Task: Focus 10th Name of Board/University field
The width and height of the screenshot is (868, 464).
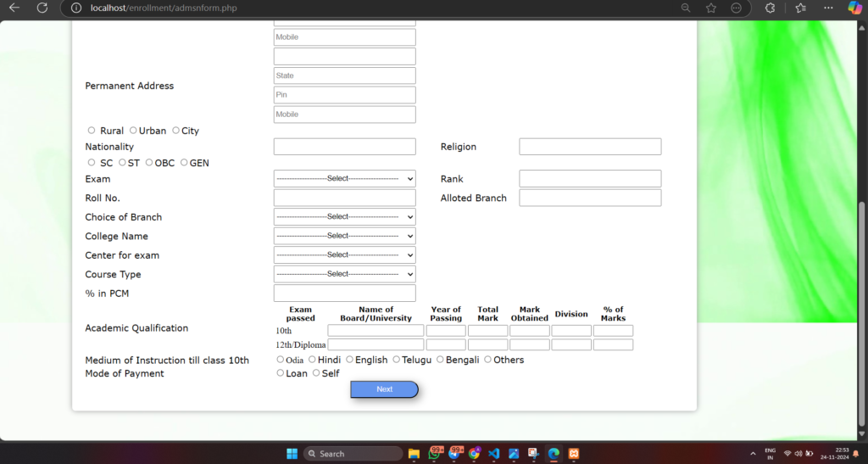Action: click(376, 331)
